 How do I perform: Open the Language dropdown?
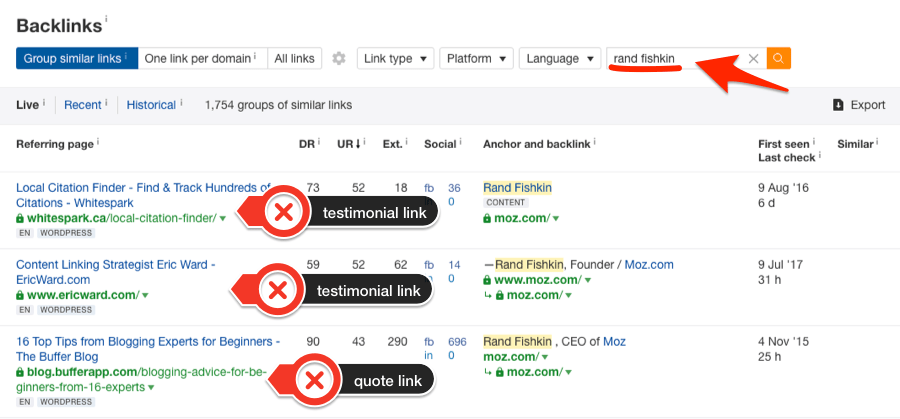tap(560, 59)
